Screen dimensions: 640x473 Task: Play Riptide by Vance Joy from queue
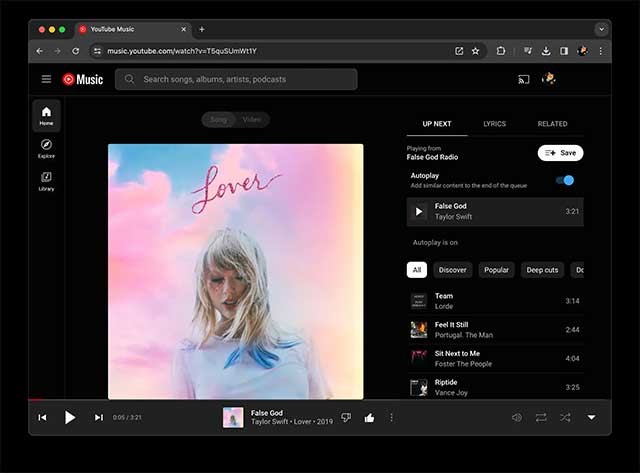coord(495,387)
